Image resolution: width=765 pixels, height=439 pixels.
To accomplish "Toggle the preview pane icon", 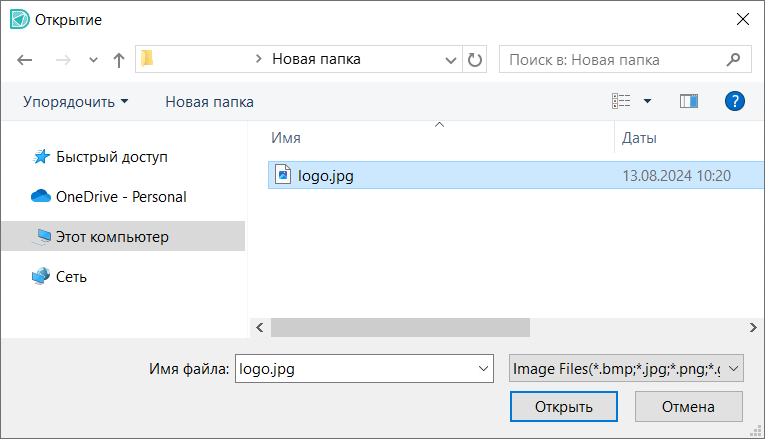I will tap(688, 101).
